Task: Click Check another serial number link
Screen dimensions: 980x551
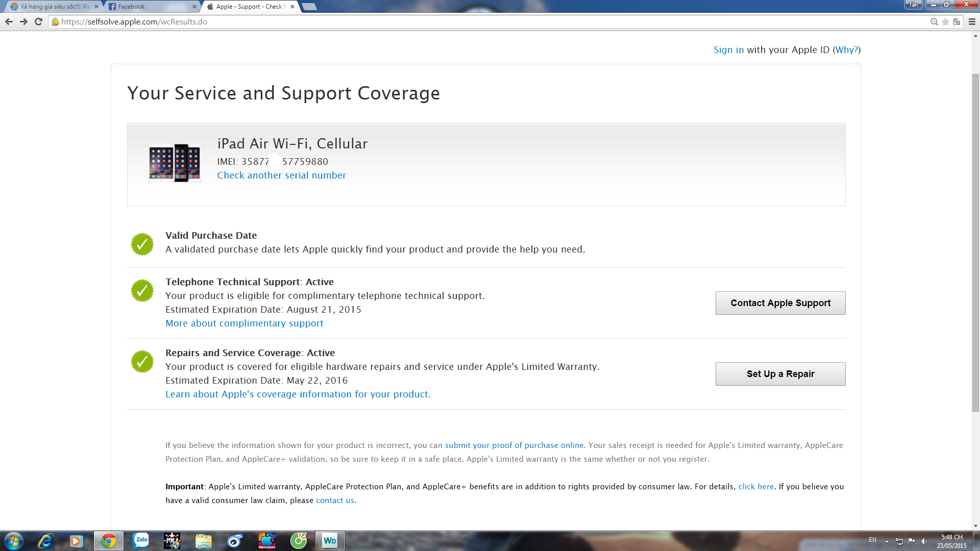Action: tap(281, 176)
